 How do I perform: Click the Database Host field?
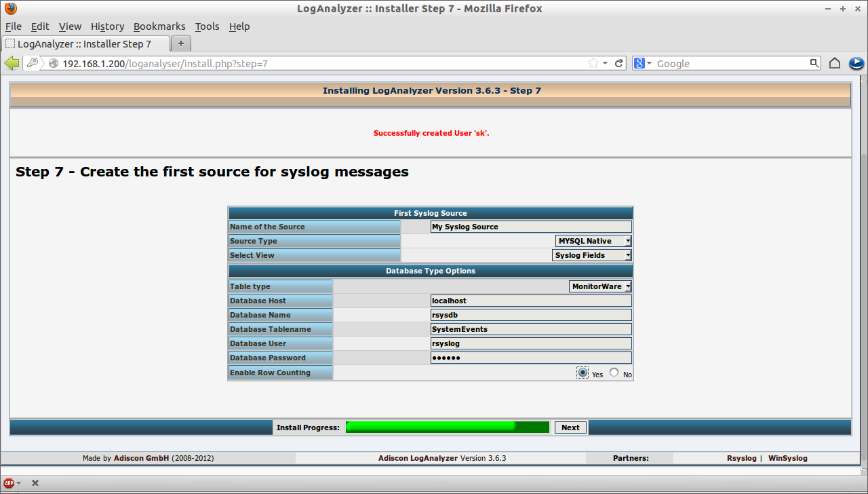[x=531, y=301]
